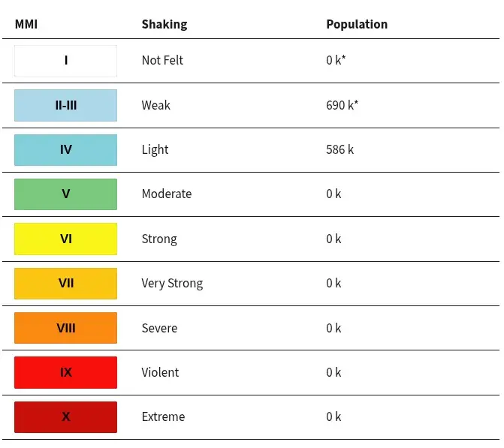The width and height of the screenshot is (504, 448).
Task: Select the red IX intensity swatch
Action: tap(65, 372)
